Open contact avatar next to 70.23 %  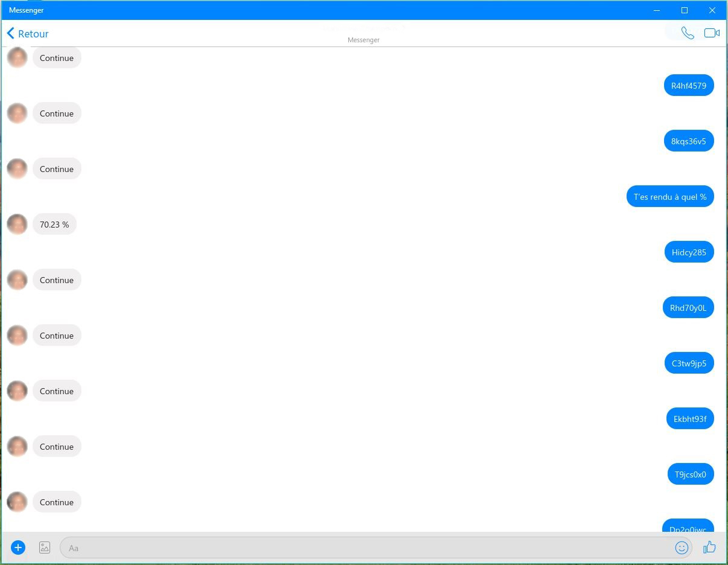[x=17, y=225]
